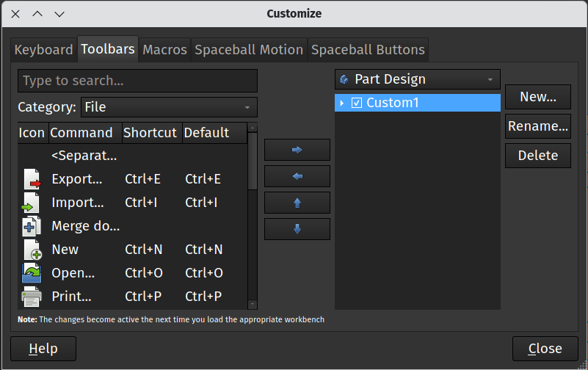Viewport: 588px width, 370px height.
Task: Open the Part Design workbench dropdown
Action: pyautogui.click(x=417, y=79)
